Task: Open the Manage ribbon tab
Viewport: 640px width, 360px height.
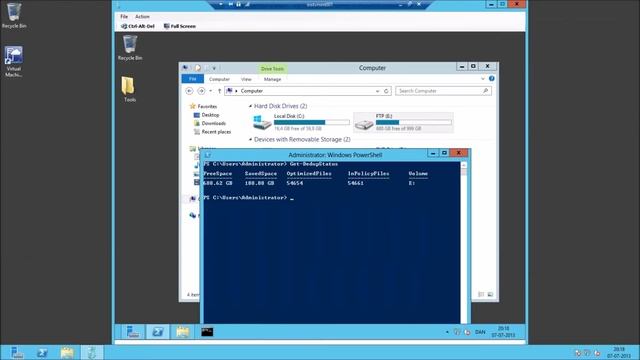Action: [272, 79]
